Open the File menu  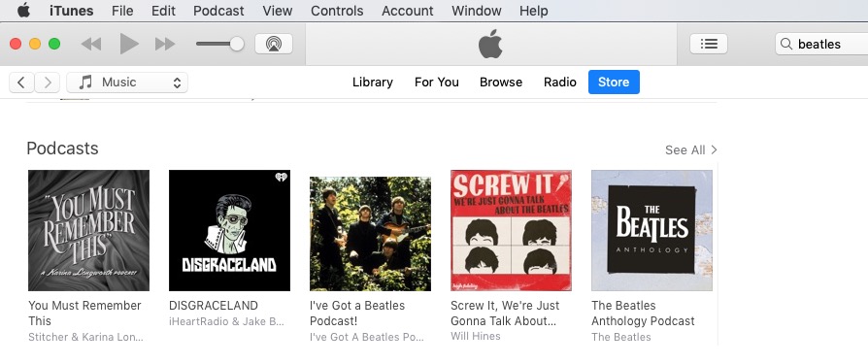pyautogui.click(x=122, y=11)
